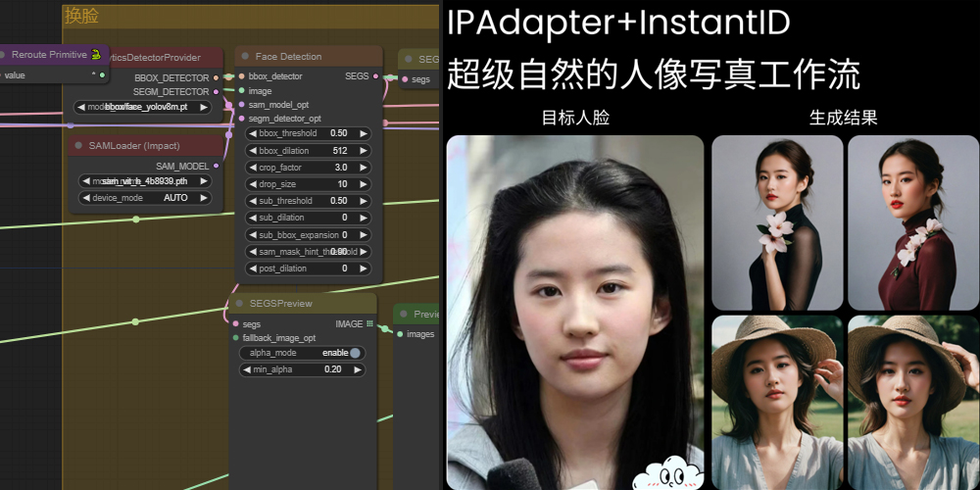The width and height of the screenshot is (980, 490).
Task: Decrease bbox_threshold with left arrow
Action: [x=252, y=133]
